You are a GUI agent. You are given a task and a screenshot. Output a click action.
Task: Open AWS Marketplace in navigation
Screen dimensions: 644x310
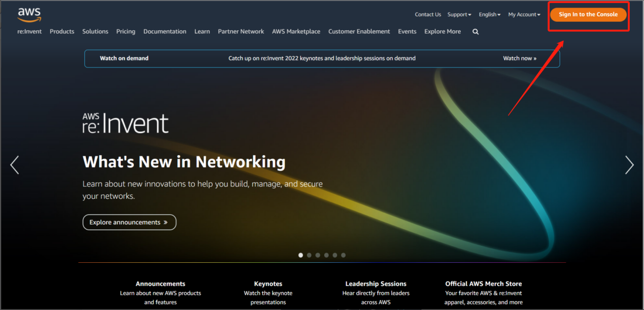tap(296, 31)
